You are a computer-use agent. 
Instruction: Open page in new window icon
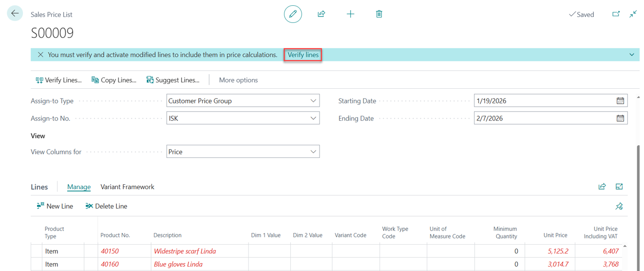[616, 14]
